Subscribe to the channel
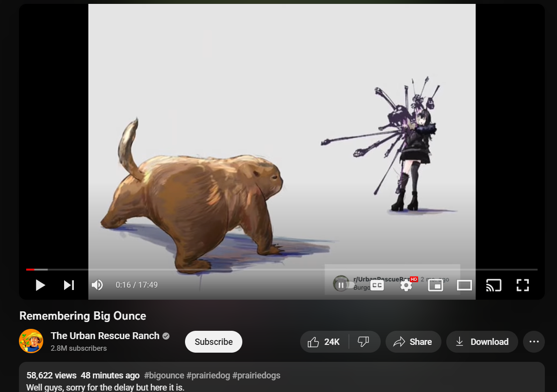 tap(214, 342)
